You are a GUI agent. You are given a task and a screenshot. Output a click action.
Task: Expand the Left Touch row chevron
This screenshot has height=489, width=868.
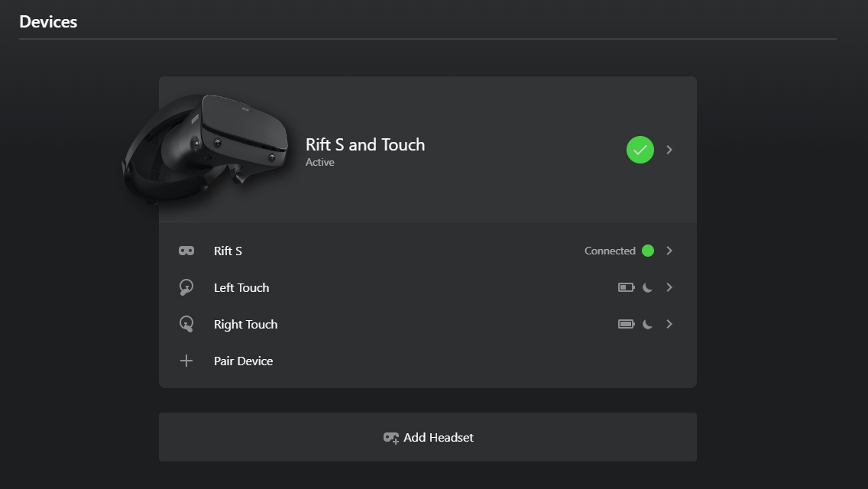pyautogui.click(x=669, y=287)
